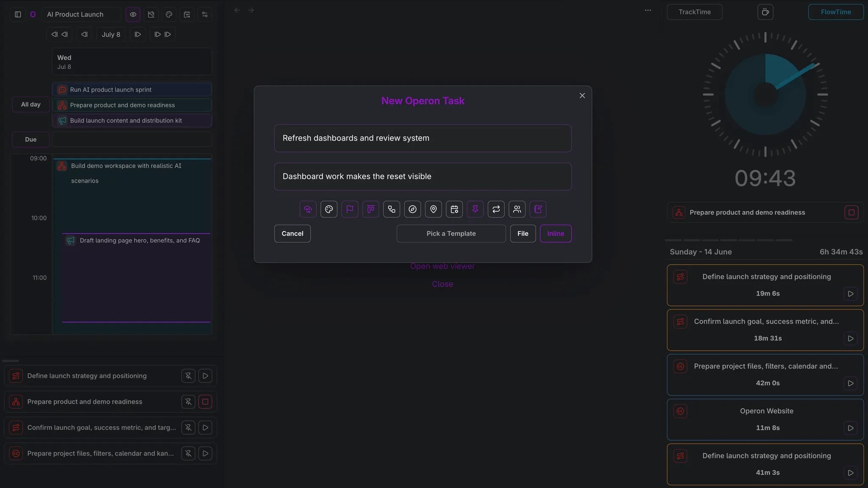
Task: Toggle the flag priority icon
Action: (350, 209)
